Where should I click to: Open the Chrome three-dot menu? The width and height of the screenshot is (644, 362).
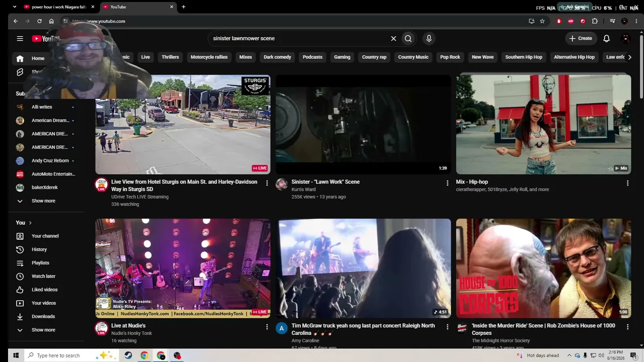[x=636, y=21]
